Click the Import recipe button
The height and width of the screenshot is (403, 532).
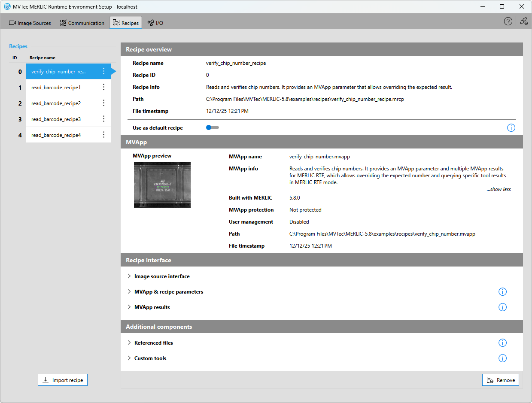point(63,380)
